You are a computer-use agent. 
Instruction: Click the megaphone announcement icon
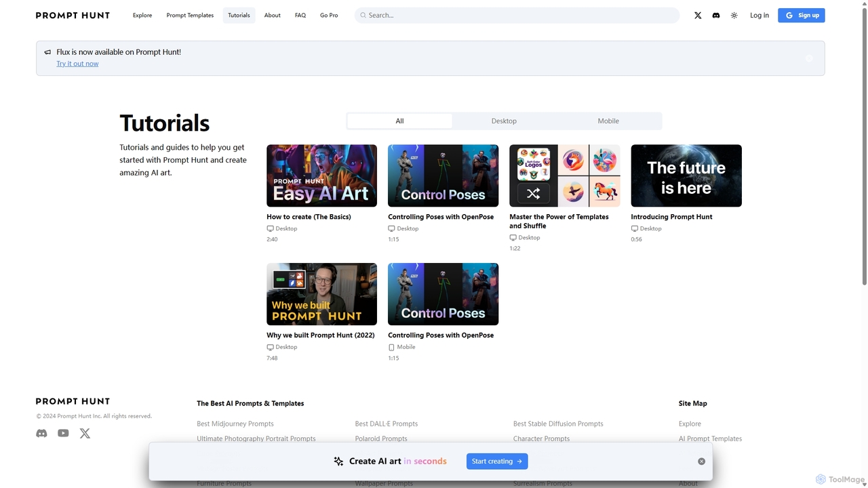click(x=47, y=52)
